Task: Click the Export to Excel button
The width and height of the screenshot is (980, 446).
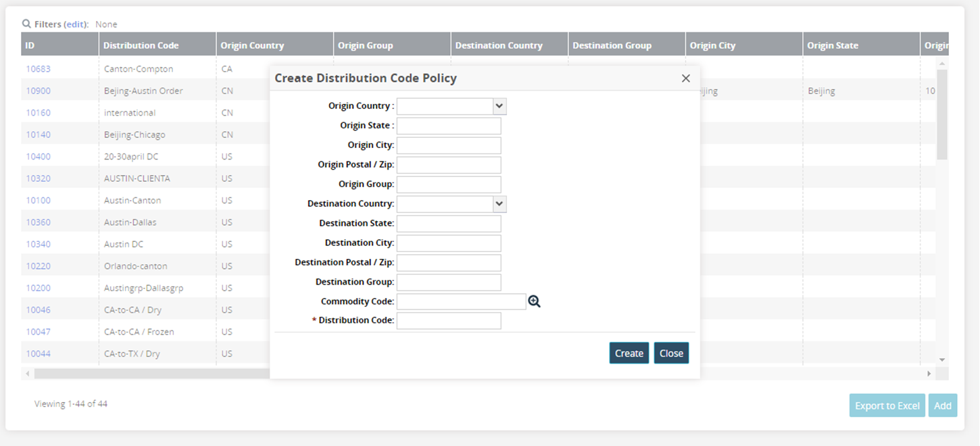Action: (x=887, y=405)
